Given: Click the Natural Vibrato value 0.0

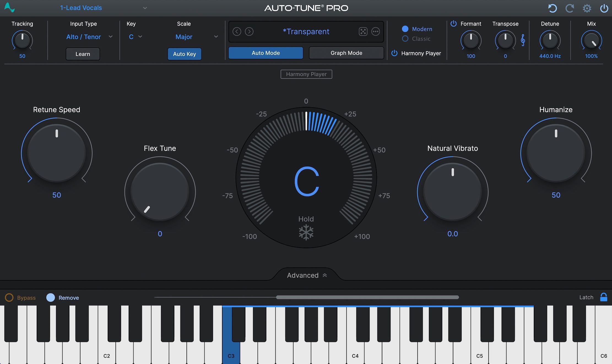Looking at the screenshot, I should pos(453,234).
